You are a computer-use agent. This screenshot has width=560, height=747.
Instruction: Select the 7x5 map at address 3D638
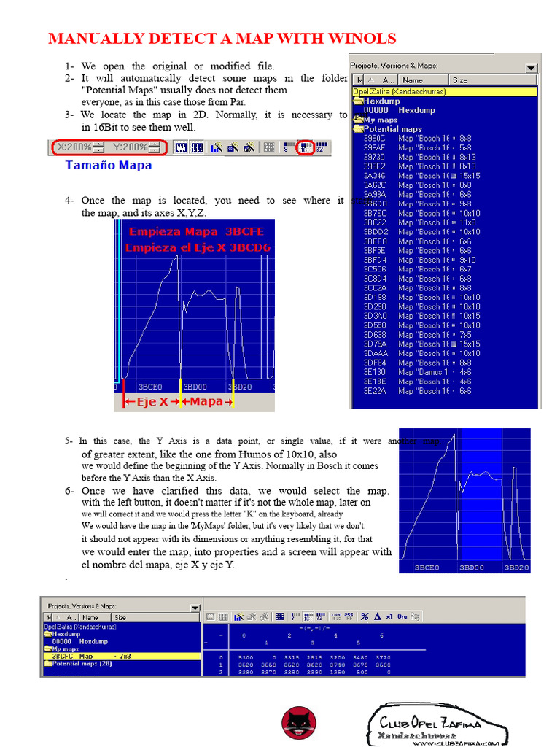(417, 335)
